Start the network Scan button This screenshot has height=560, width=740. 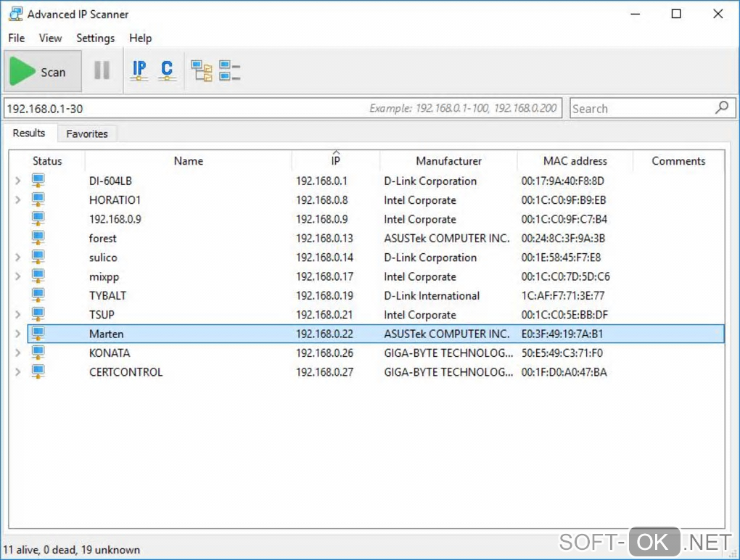(x=43, y=72)
